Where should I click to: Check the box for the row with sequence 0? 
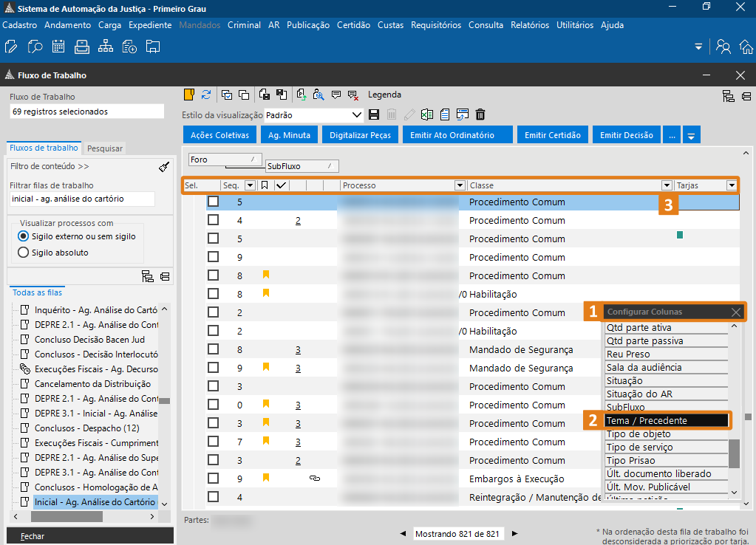pyautogui.click(x=213, y=405)
